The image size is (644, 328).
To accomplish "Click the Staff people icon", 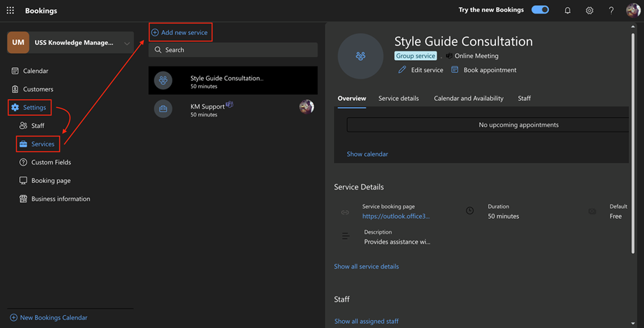I will [24, 126].
